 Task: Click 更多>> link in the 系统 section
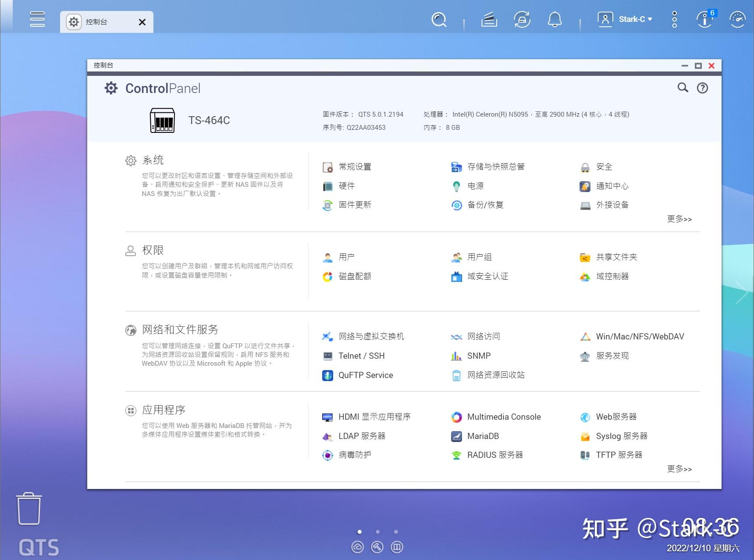pos(679,219)
